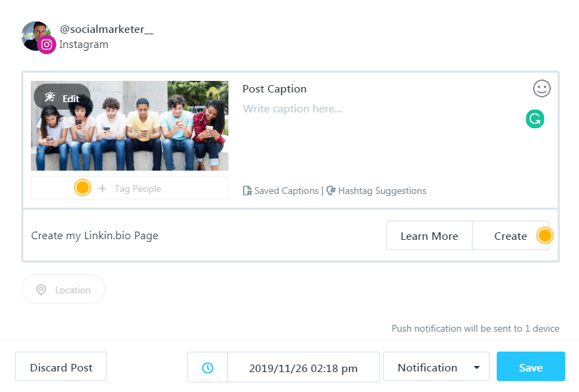
Task: Click the Discard Post button
Action: click(61, 367)
